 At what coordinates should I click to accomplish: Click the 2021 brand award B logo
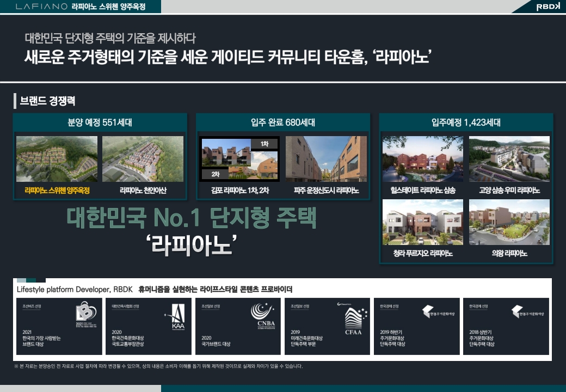click(x=86, y=314)
